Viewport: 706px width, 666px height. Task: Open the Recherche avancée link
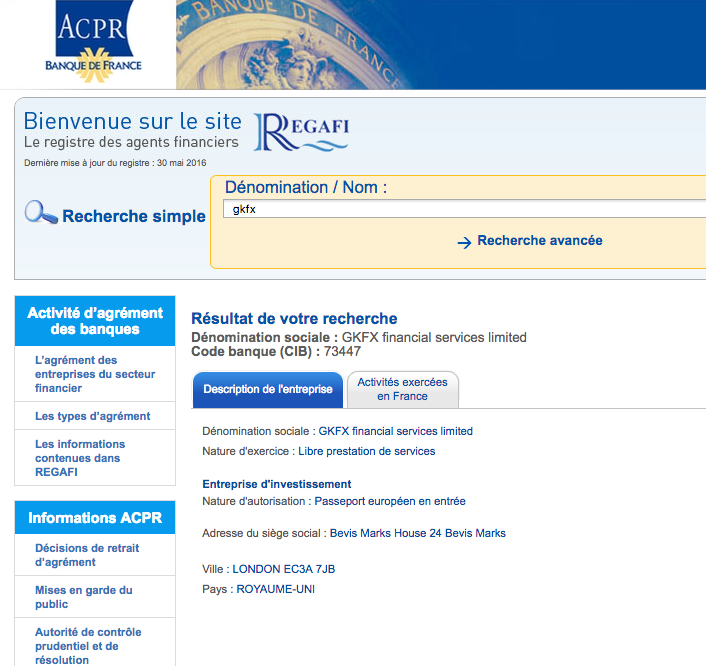539,240
